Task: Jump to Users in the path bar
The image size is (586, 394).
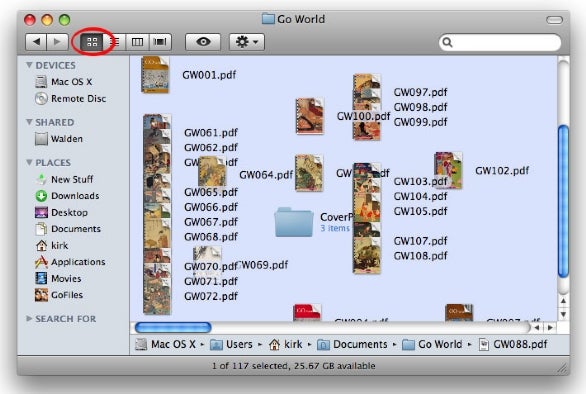Action: (x=231, y=344)
